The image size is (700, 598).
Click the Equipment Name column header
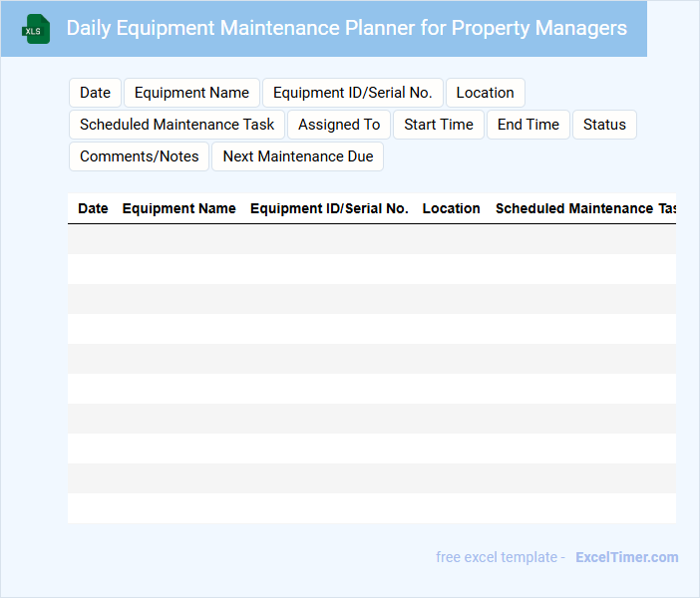point(178,208)
